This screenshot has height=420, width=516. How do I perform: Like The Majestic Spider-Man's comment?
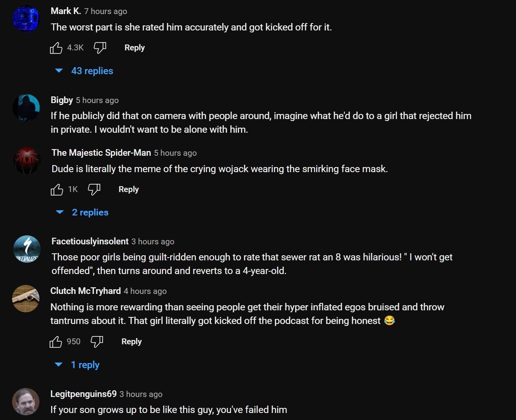[x=57, y=189]
